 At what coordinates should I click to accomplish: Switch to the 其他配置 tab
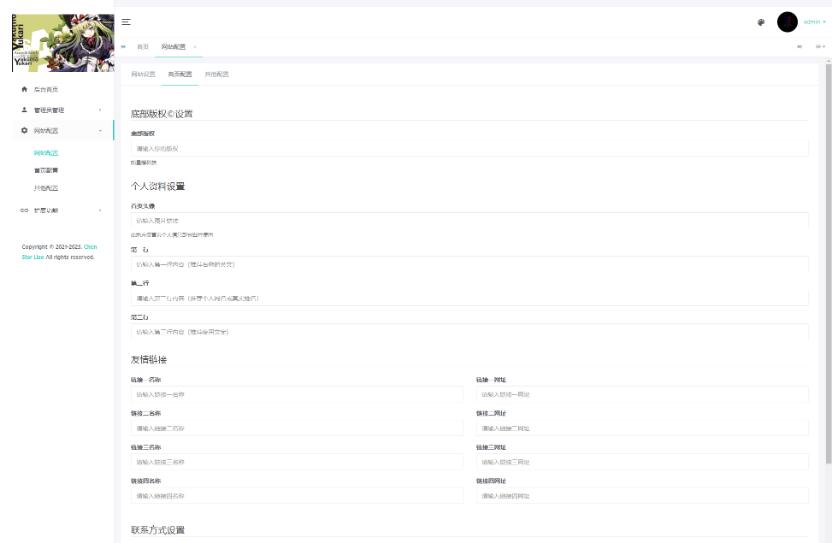coord(216,74)
